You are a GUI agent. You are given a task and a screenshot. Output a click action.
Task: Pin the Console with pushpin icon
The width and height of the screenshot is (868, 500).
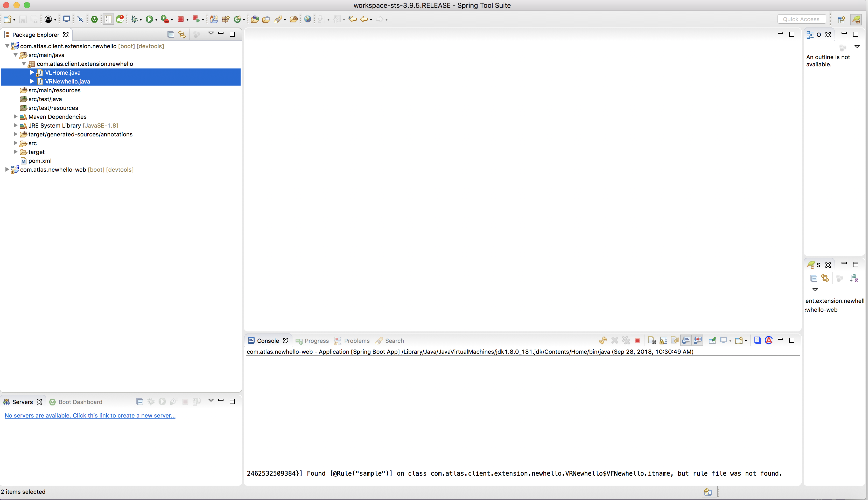click(712, 341)
